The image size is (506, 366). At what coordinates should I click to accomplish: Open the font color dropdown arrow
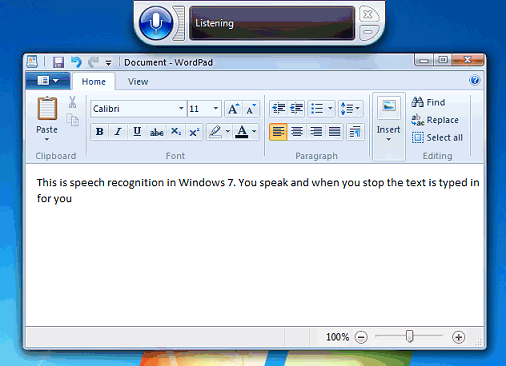(254, 132)
